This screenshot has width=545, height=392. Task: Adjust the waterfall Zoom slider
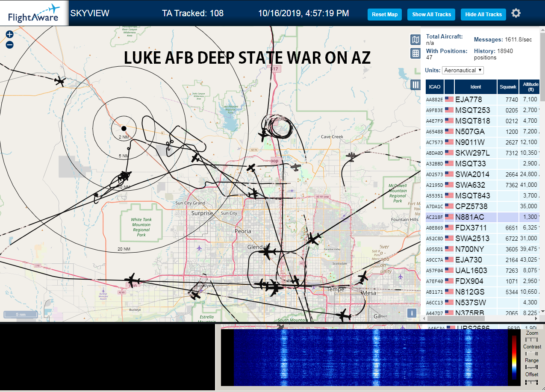coord(531,339)
